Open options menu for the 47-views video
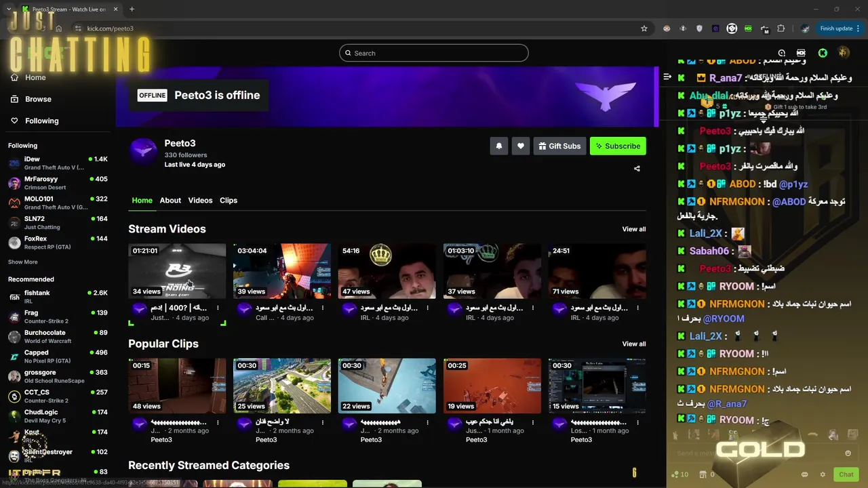 coord(428,308)
